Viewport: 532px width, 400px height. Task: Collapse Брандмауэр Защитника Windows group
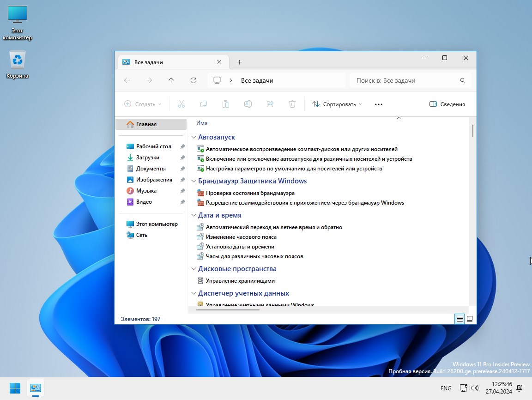[193, 181]
